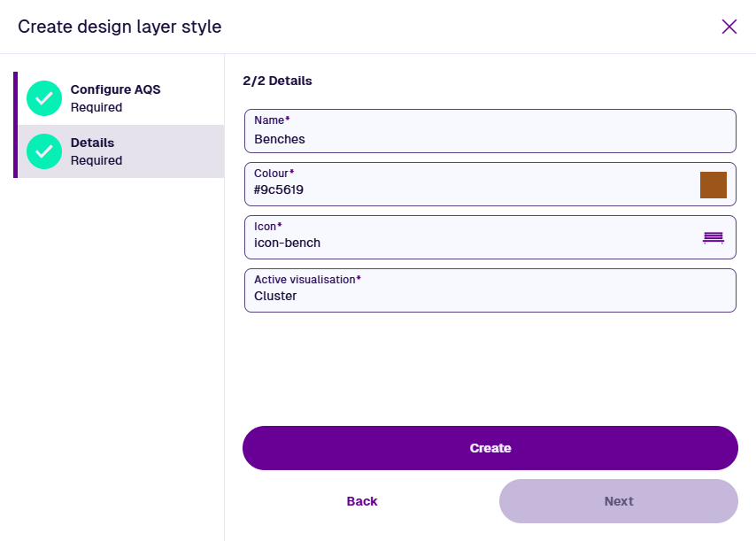Click the Details step green checkmark icon
The height and width of the screenshot is (541, 756).
[44, 151]
